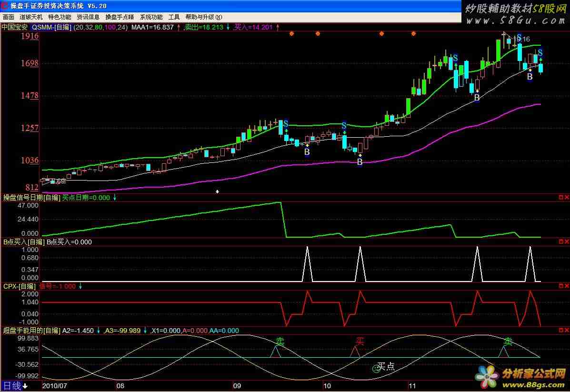Open the 日线 period dropdown arrow
Viewport: 570px width, 392px height.
coord(25,386)
